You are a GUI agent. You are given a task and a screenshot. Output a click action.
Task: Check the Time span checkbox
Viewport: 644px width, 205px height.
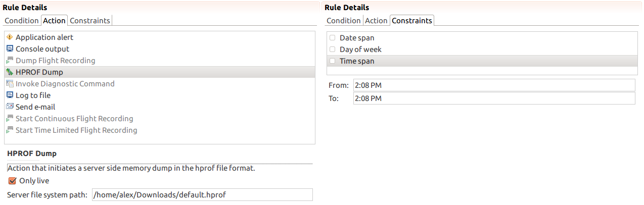tap(332, 61)
